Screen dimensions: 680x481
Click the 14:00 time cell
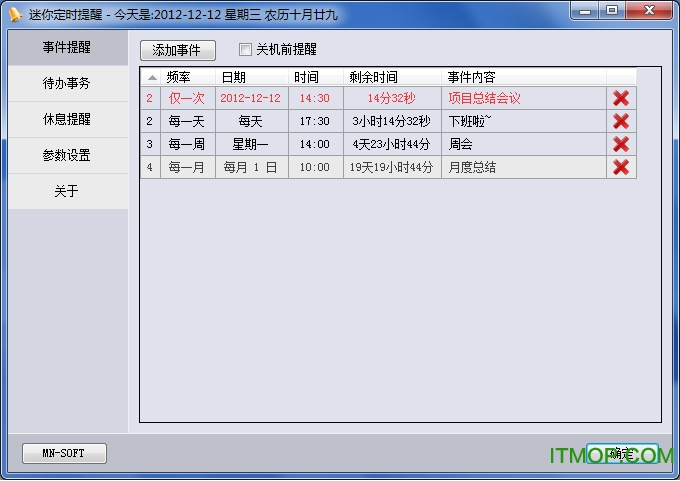(x=316, y=144)
